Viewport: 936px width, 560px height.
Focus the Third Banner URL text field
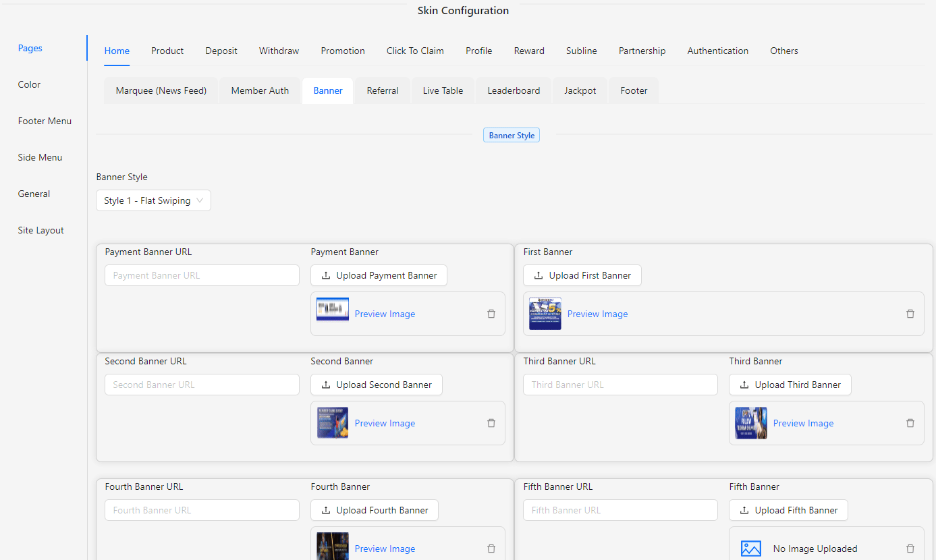coord(620,385)
